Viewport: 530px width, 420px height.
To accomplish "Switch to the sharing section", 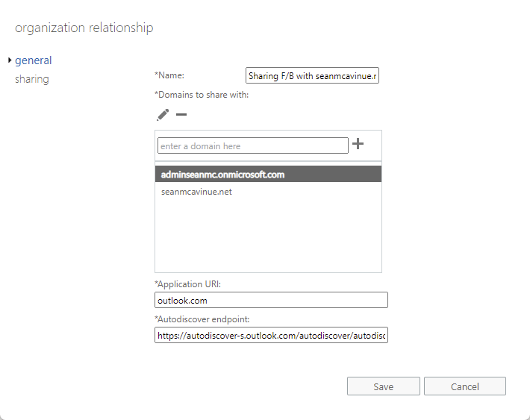I will (32, 79).
